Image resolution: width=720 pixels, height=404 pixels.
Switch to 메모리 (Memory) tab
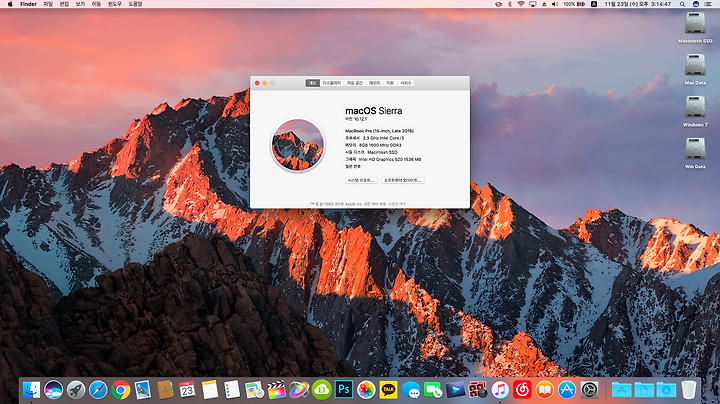375,83
